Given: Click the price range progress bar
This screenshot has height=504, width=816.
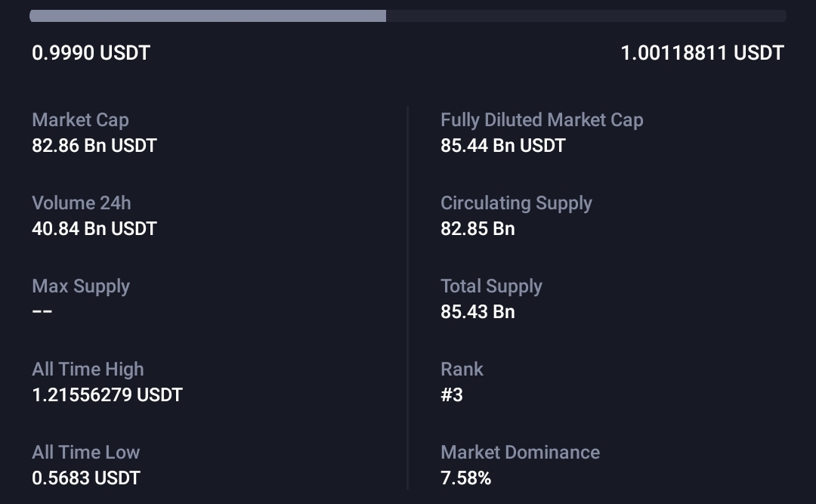Looking at the screenshot, I should pyautogui.click(x=408, y=16).
